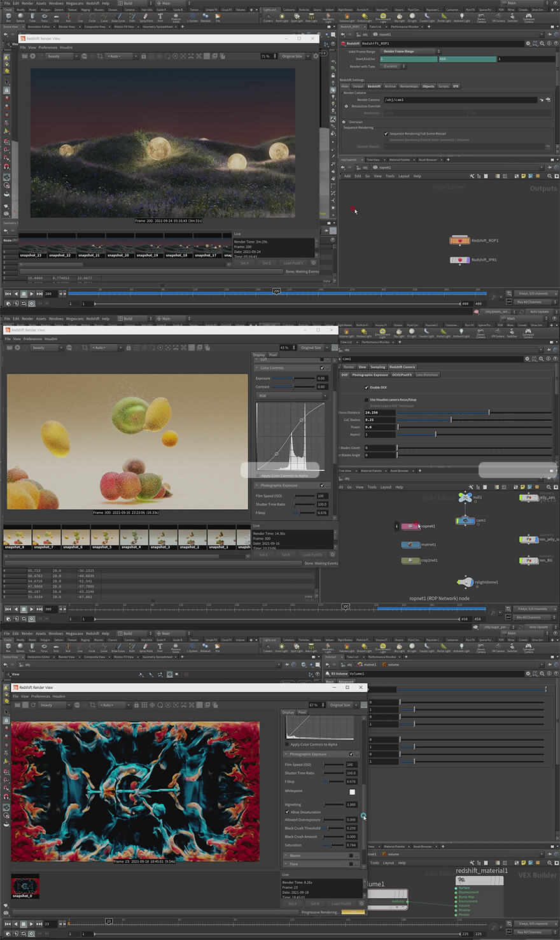Pick Font shelf tool in moonlit hills scene
The image size is (560, 940).
tap(160, 17)
